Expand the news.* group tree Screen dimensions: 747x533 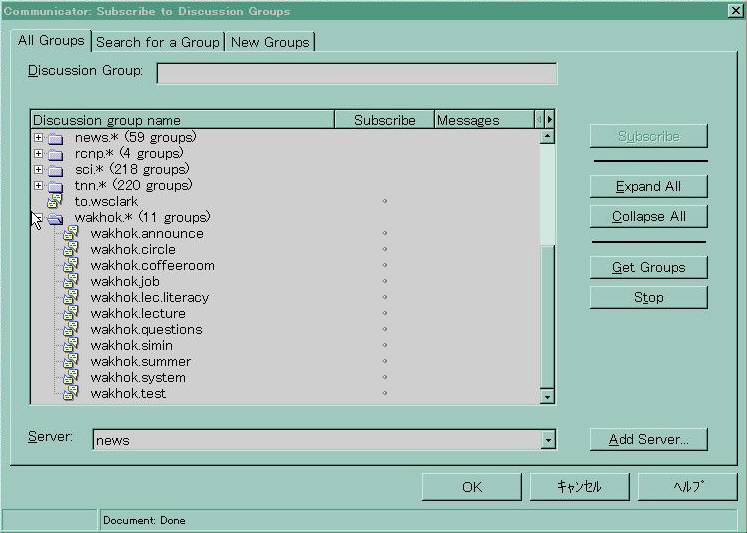tap(38, 138)
